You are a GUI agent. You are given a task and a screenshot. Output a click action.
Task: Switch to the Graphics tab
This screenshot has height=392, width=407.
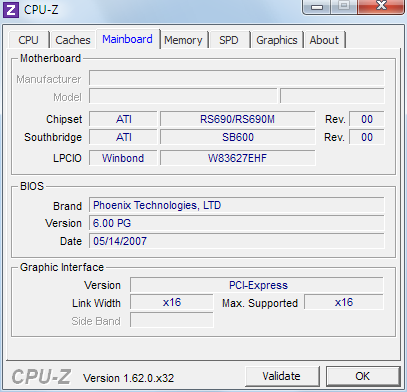click(277, 40)
